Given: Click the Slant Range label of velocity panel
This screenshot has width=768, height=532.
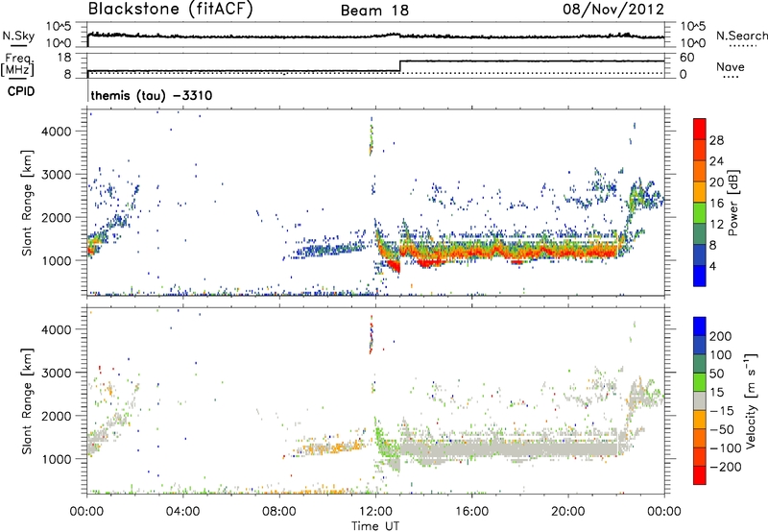Looking at the screenshot, I should coord(27,400).
